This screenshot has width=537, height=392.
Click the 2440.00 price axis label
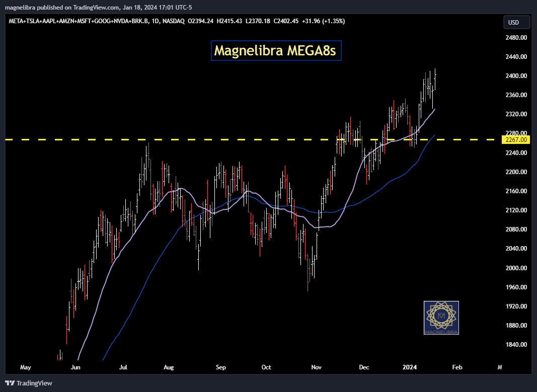516,56
